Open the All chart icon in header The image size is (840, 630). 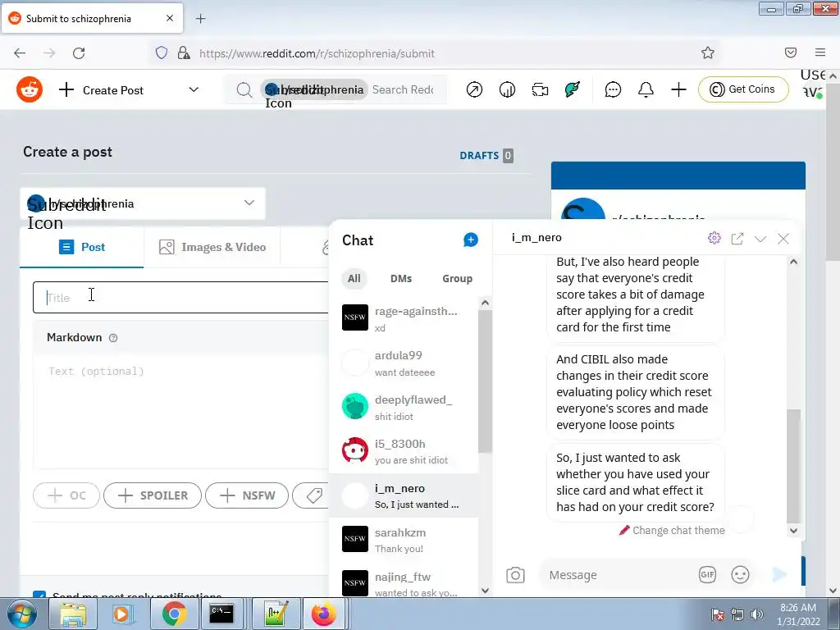click(507, 89)
